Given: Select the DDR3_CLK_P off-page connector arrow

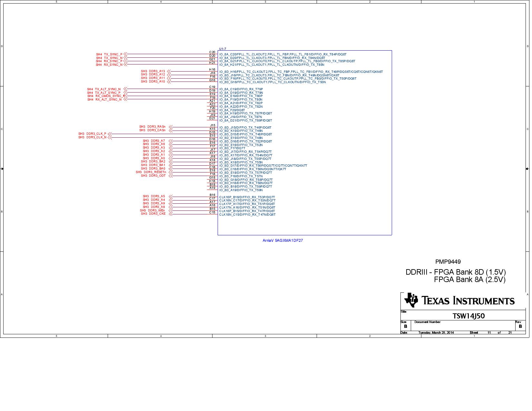Looking at the screenshot, I should pos(109,134).
